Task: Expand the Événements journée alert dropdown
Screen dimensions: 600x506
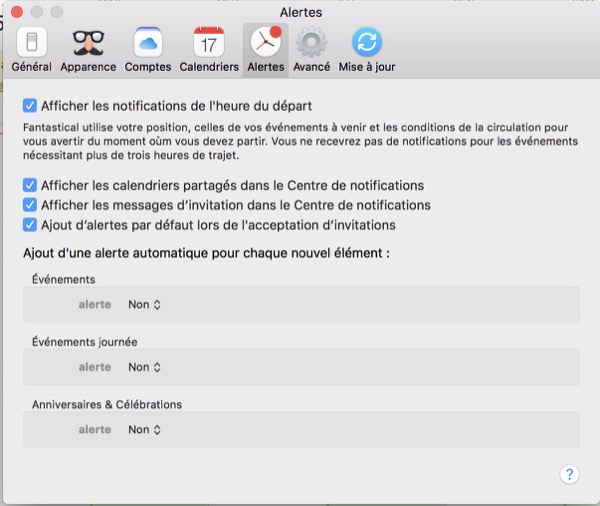Action: (144, 367)
